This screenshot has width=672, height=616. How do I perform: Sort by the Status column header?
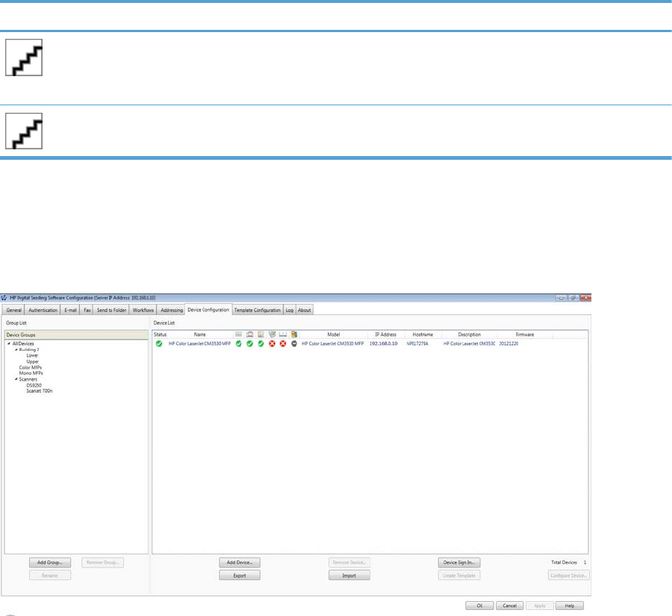tap(160, 335)
